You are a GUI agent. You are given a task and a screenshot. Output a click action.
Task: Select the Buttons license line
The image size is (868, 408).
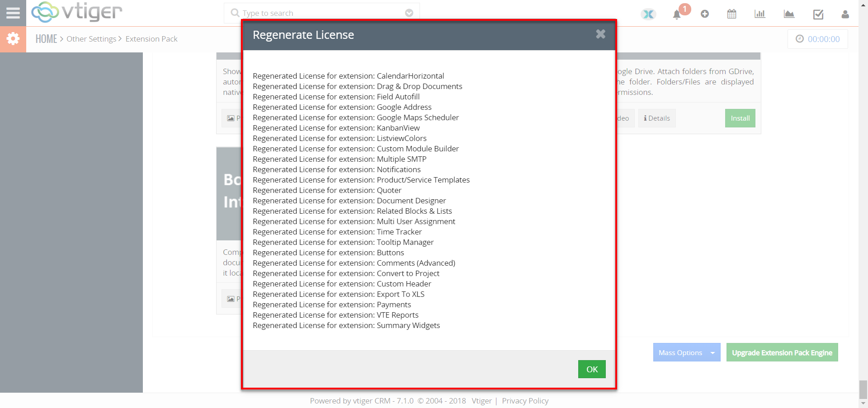tap(329, 253)
